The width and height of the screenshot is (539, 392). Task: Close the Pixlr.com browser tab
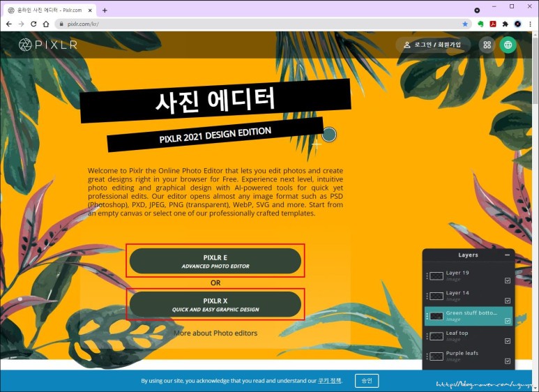point(90,10)
